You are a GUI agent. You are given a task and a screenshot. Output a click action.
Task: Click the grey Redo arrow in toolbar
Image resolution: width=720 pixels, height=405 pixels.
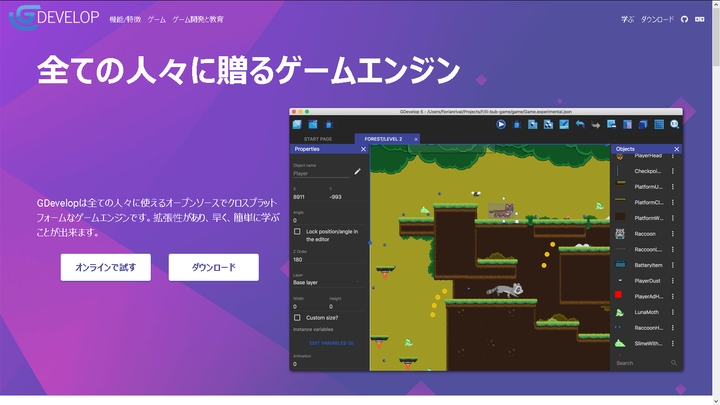pyautogui.click(x=596, y=124)
